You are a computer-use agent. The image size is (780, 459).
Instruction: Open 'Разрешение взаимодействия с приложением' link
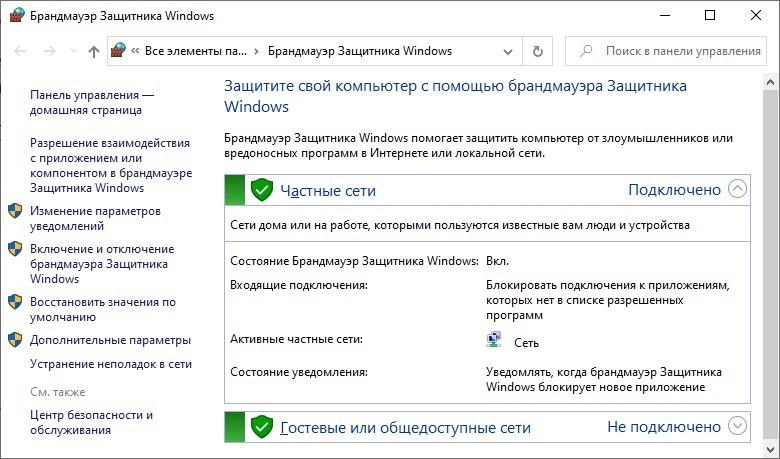pos(111,165)
